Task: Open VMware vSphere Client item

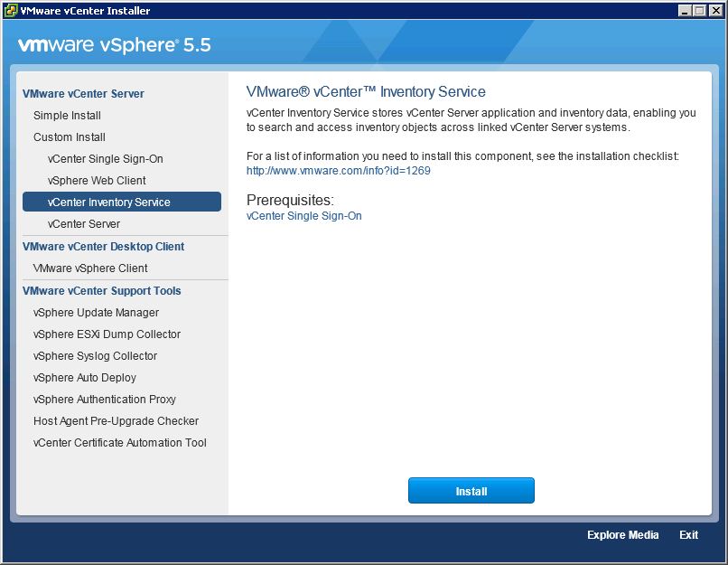Action: (90, 268)
